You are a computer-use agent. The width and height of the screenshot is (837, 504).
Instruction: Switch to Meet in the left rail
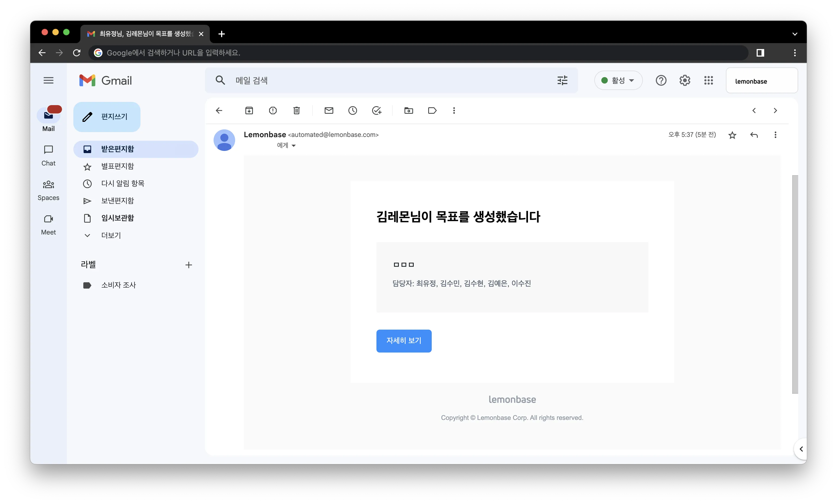point(49,225)
